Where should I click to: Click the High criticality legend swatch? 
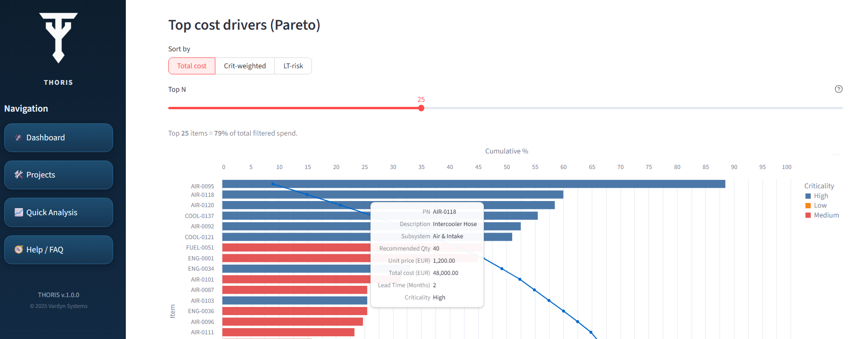coord(808,196)
